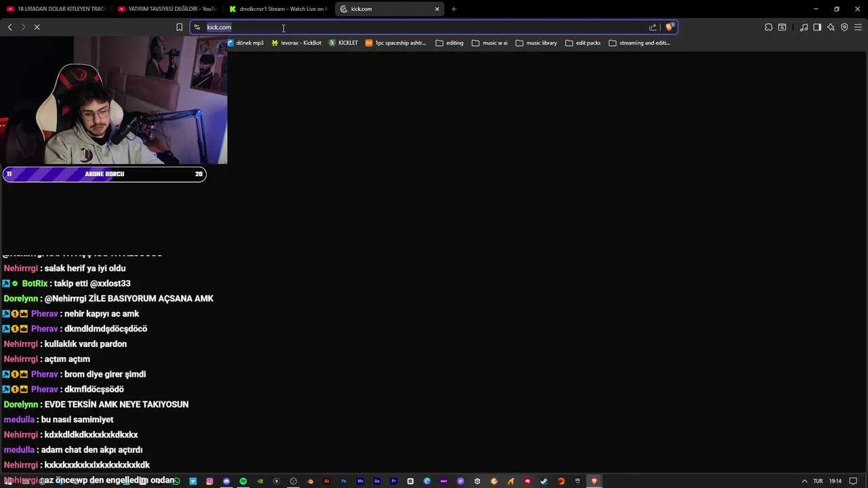Open Adobe Media Encoder from the taskbar
This screenshot has width=868, height=488.
coord(360,481)
